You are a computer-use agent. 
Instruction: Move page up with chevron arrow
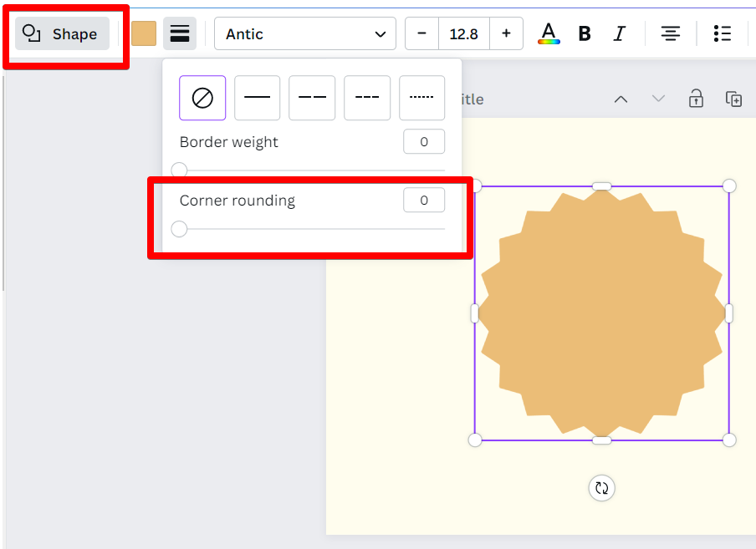pyautogui.click(x=621, y=99)
